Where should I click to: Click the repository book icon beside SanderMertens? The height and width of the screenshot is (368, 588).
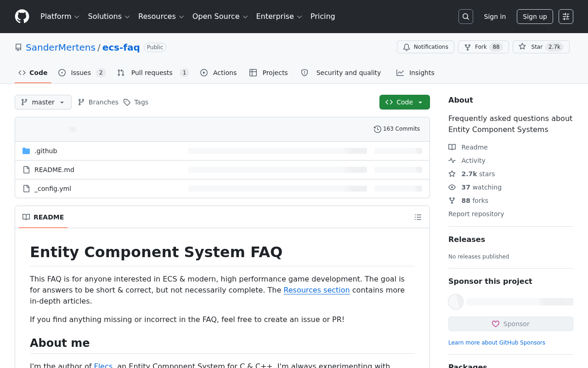[18, 47]
